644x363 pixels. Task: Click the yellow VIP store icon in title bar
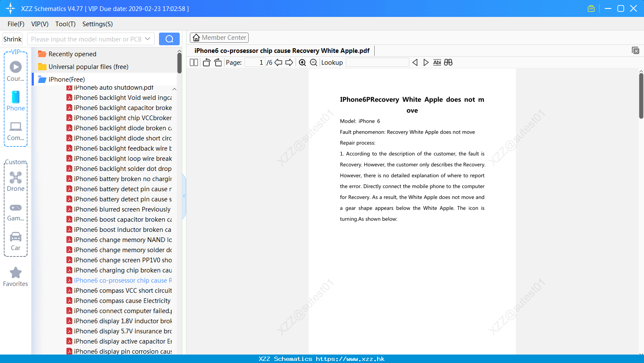591,8
